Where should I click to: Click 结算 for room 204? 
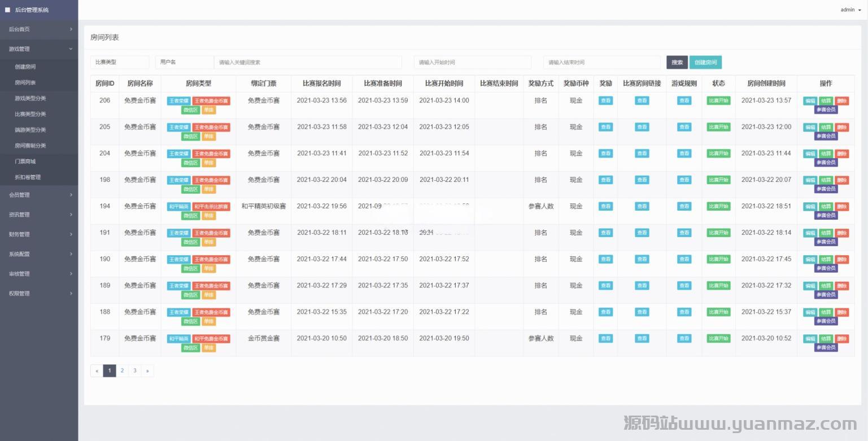826,154
